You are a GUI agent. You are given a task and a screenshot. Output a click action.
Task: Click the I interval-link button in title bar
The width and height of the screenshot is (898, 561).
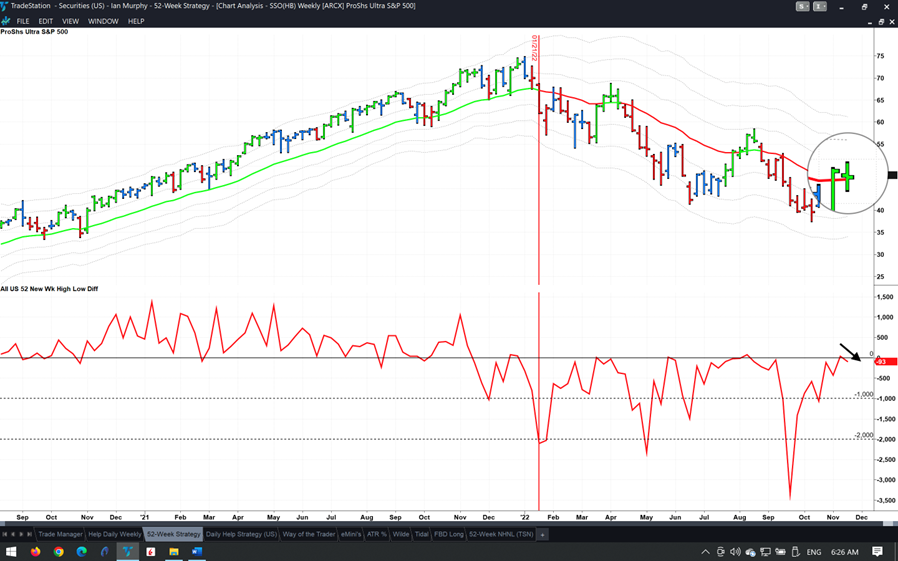(x=819, y=6)
